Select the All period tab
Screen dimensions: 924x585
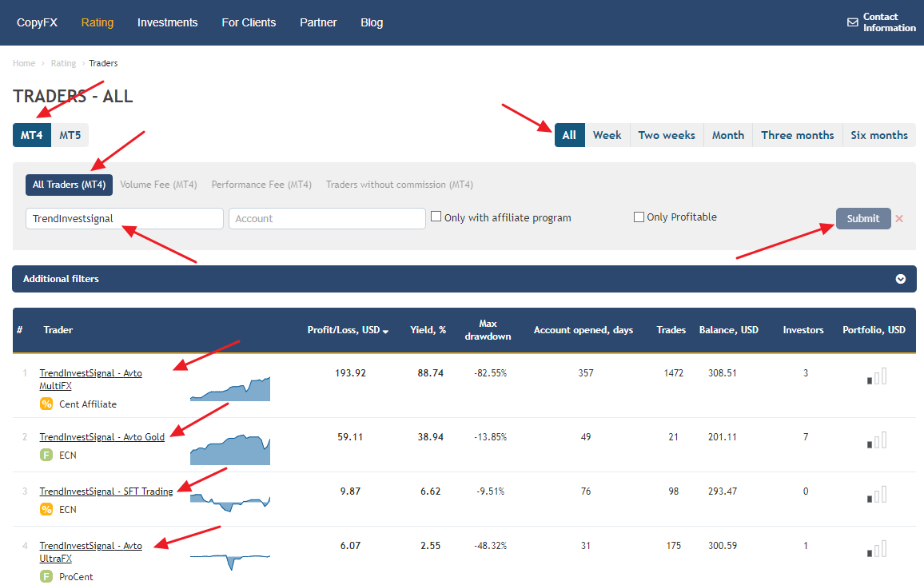569,135
